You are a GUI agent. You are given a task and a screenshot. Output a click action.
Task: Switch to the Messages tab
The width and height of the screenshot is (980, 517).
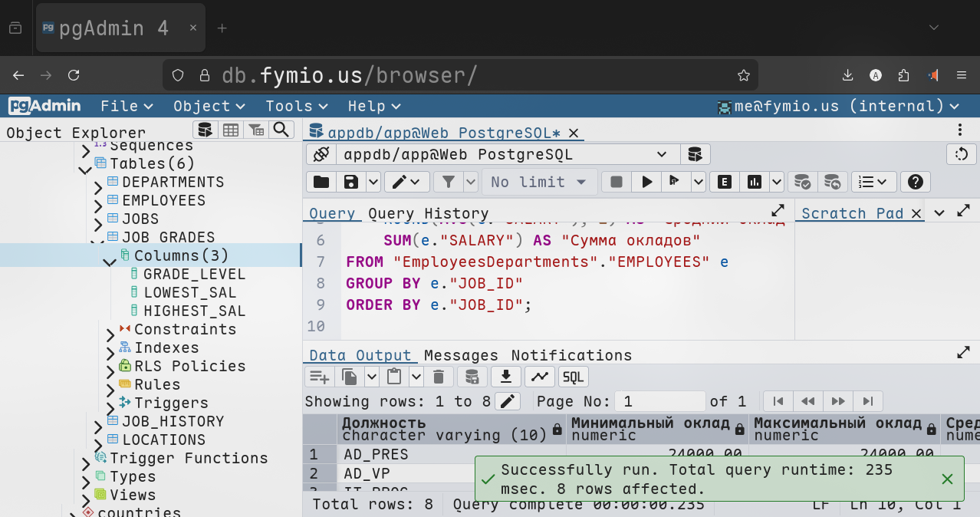(461, 355)
